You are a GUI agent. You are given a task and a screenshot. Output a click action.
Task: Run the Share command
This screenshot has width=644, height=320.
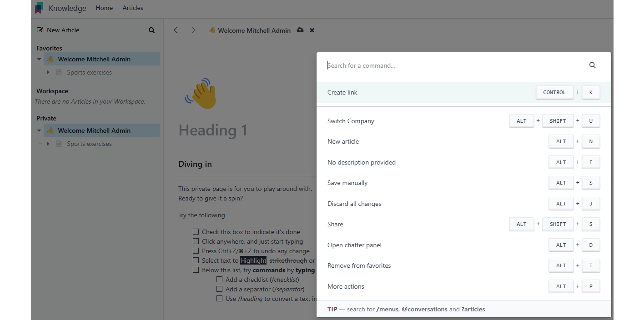click(464, 224)
